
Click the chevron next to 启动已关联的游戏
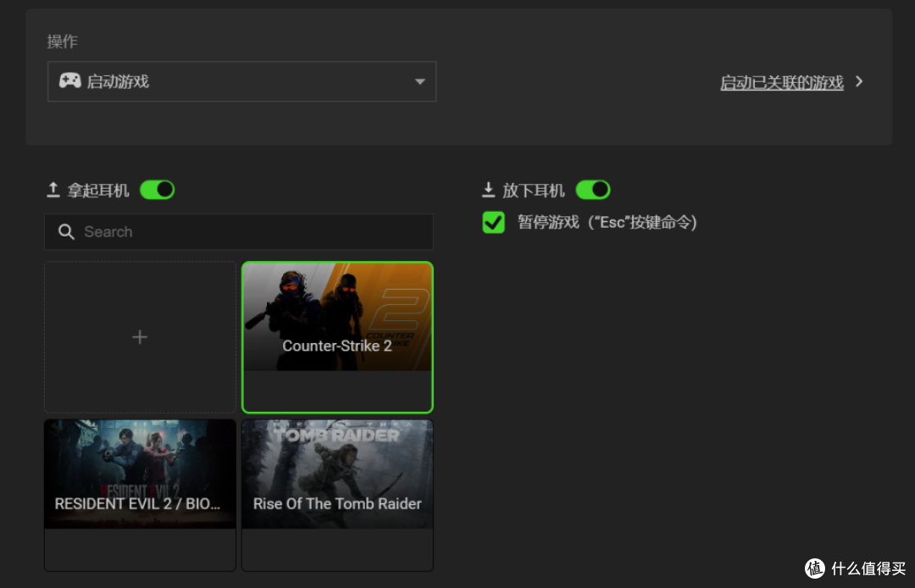tap(859, 81)
